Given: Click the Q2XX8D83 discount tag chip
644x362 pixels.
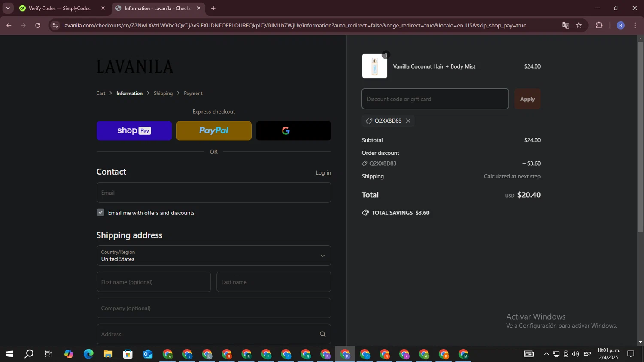Looking at the screenshot, I should (x=388, y=121).
